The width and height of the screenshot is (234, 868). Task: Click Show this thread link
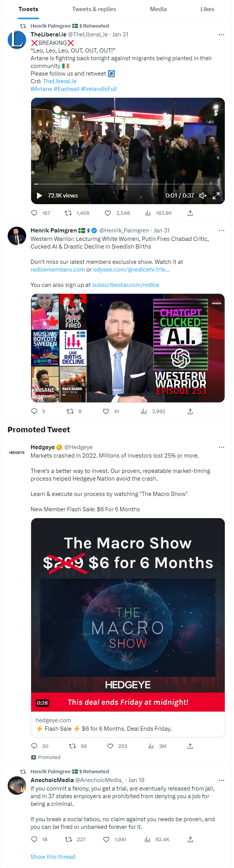point(53,856)
